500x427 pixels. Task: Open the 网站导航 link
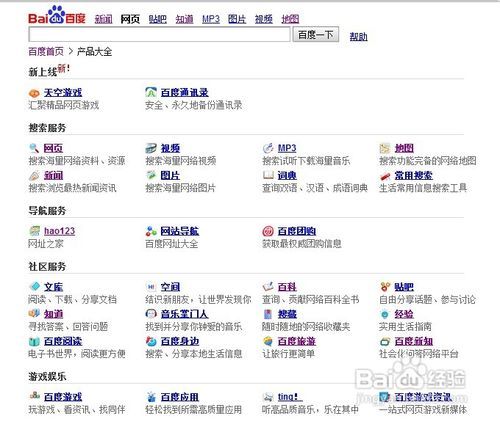click(180, 231)
